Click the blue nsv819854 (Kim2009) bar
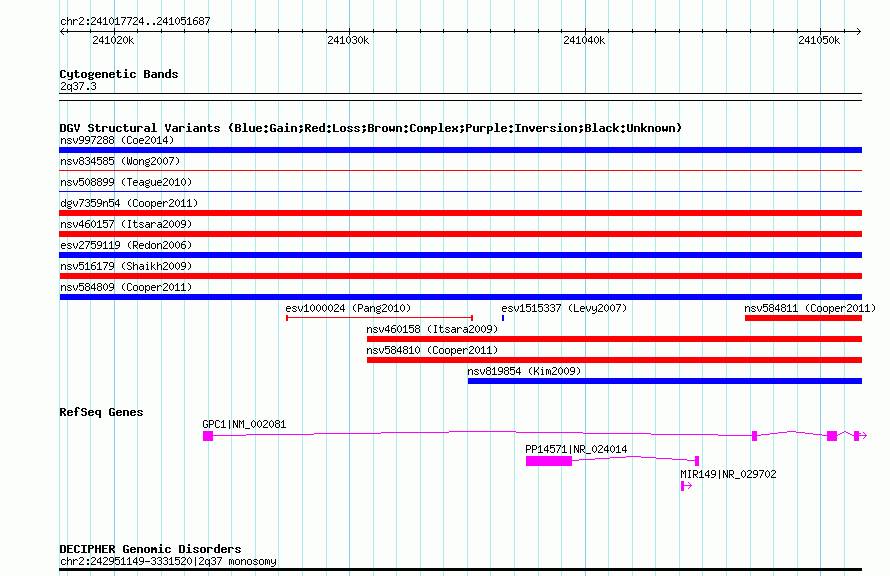The height and width of the screenshot is (576, 890). pyautogui.click(x=665, y=381)
